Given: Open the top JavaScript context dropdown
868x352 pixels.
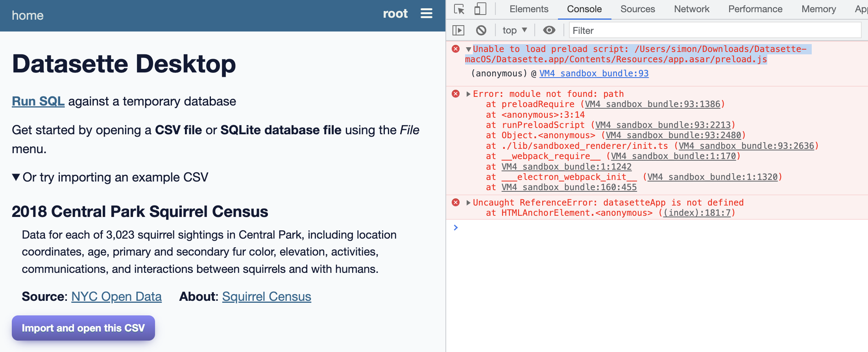Looking at the screenshot, I should (515, 30).
